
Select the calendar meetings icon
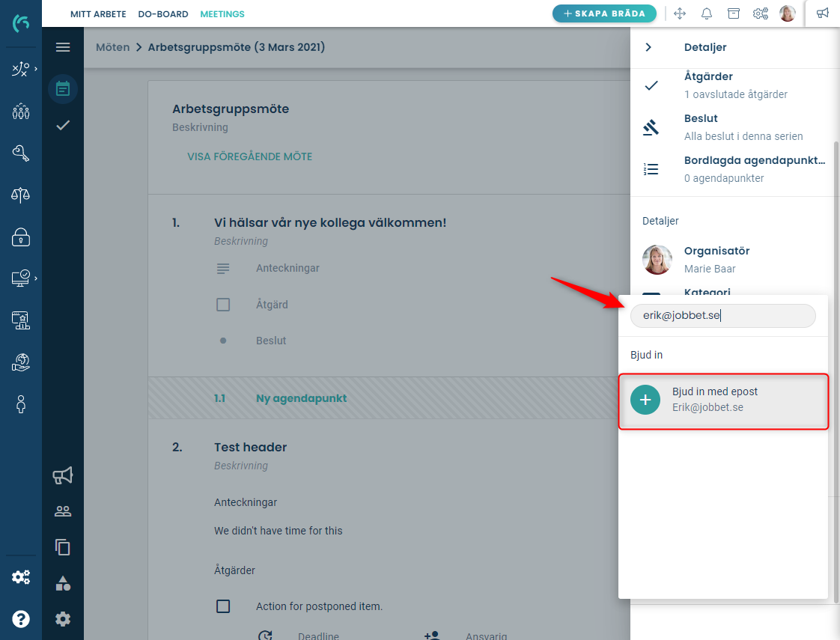point(63,89)
